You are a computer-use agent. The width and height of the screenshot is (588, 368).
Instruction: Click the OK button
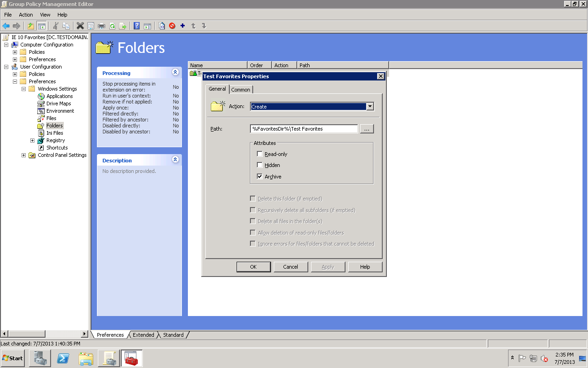(x=254, y=266)
